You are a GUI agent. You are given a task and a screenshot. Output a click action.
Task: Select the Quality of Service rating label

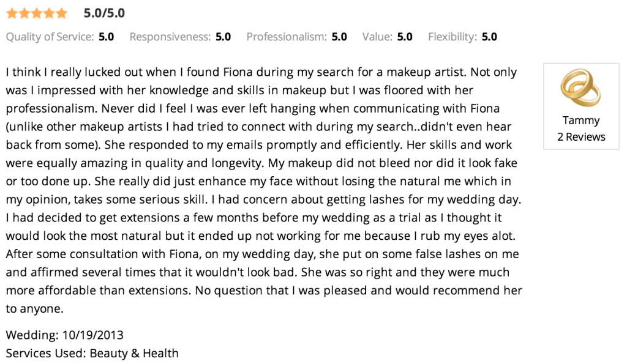click(50, 37)
